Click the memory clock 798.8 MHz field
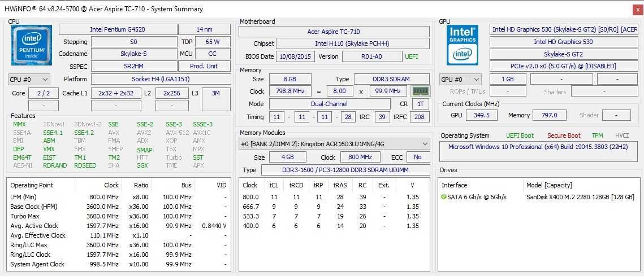Screen dimensions: 644x276 point(291,91)
